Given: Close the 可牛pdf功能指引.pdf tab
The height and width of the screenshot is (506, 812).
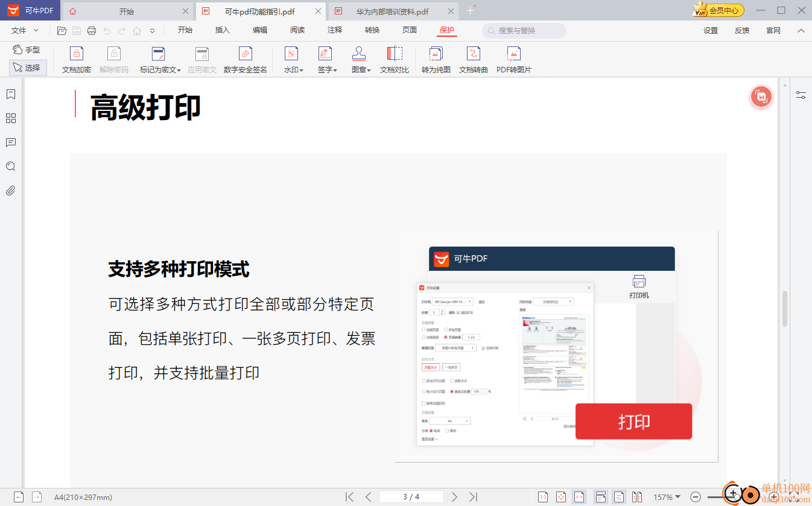Looking at the screenshot, I should click(x=319, y=11).
